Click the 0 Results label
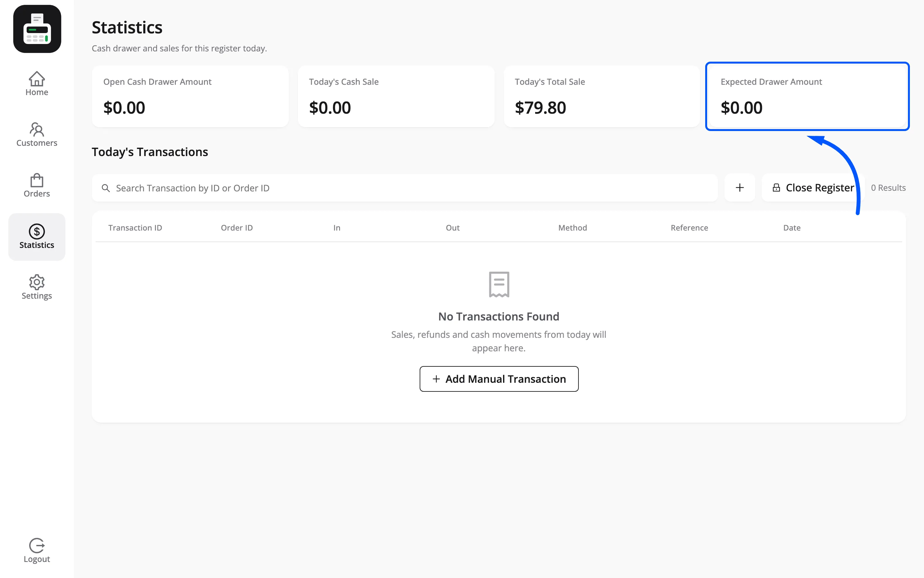 pos(888,188)
